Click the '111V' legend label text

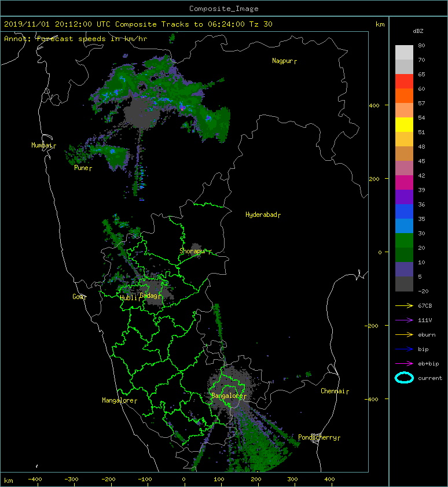coord(425,320)
